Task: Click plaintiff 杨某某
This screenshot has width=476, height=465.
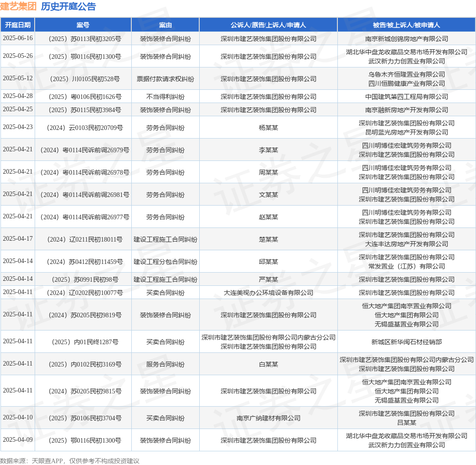Action: (269, 128)
